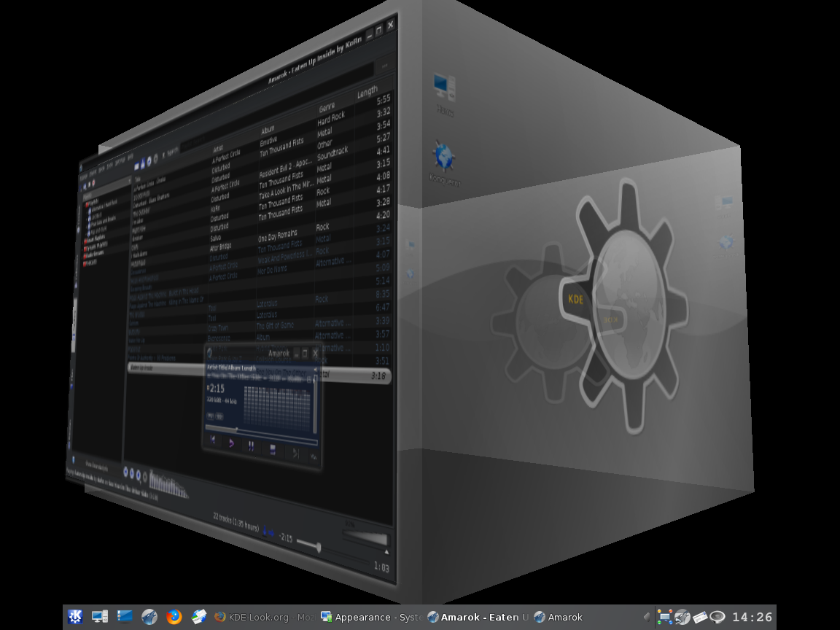This screenshot has width=840, height=630.
Task: Click the '22 tracks (1:35 hours)' status text
Action: 236,521
